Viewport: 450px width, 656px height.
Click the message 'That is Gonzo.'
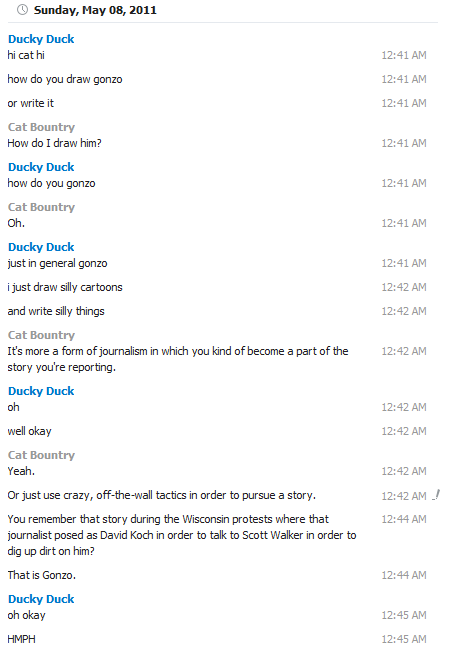coord(41,575)
